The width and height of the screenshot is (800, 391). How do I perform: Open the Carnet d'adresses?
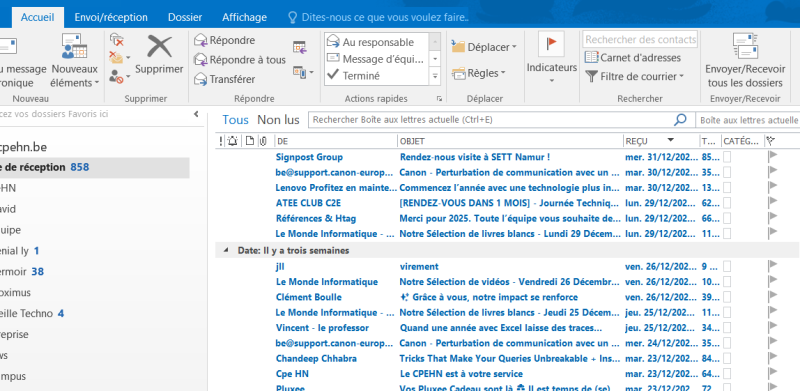pyautogui.click(x=633, y=58)
